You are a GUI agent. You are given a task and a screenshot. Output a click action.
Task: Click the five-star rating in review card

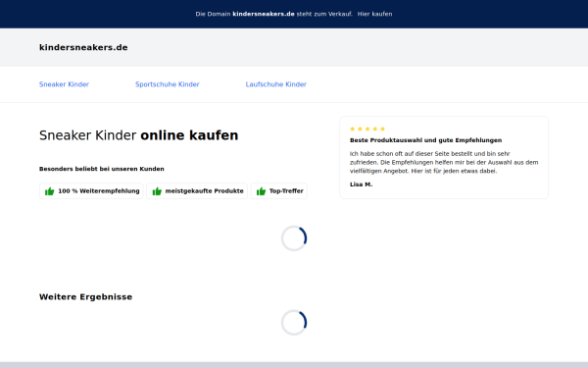tap(367, 129)
